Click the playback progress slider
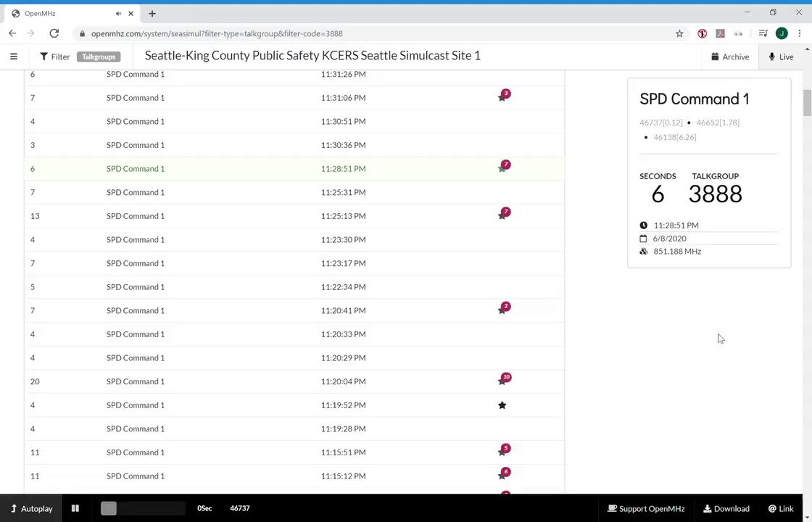This screenshot has height=522, width=812. tap(142, 508)
